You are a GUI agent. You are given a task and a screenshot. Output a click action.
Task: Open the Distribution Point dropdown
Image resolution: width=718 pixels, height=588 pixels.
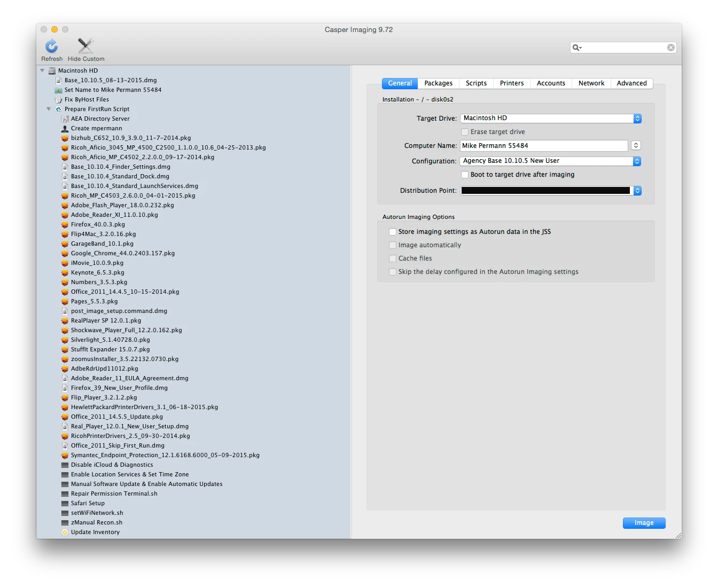click(551, 191)
